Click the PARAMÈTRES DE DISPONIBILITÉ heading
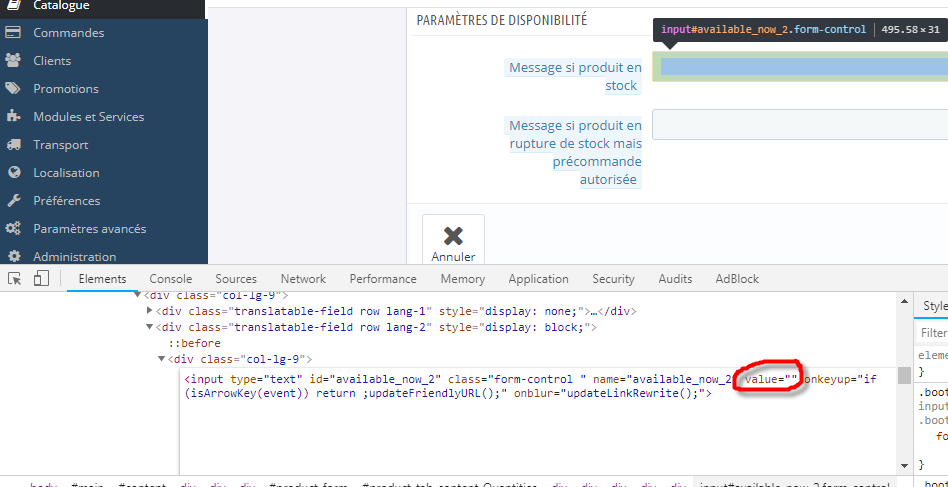This screenshot has width=948, height=487. pyautogui.click(x=502, y=20)
